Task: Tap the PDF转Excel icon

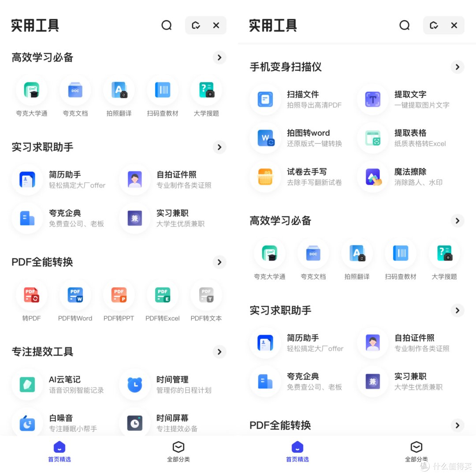Action: [163, 295]
